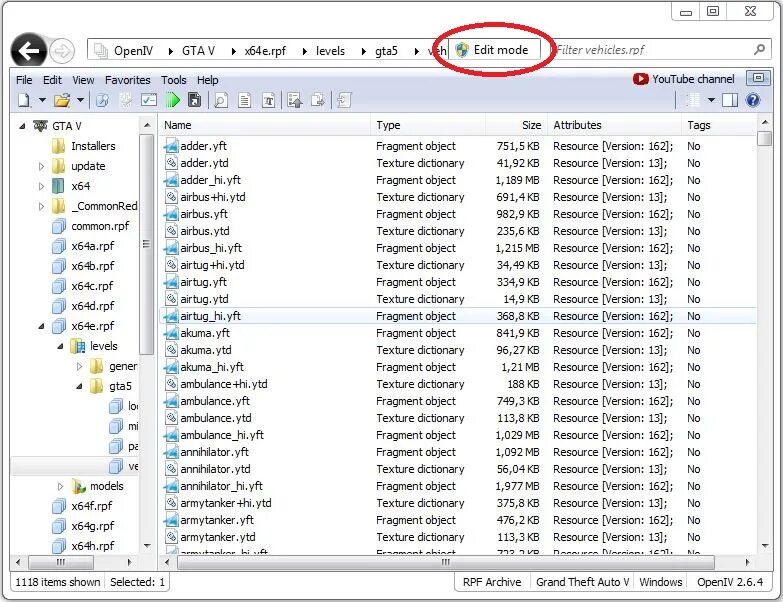Sort by the Name column header
Viewport: 783px width, 602px height.
(x=265, y=125)
